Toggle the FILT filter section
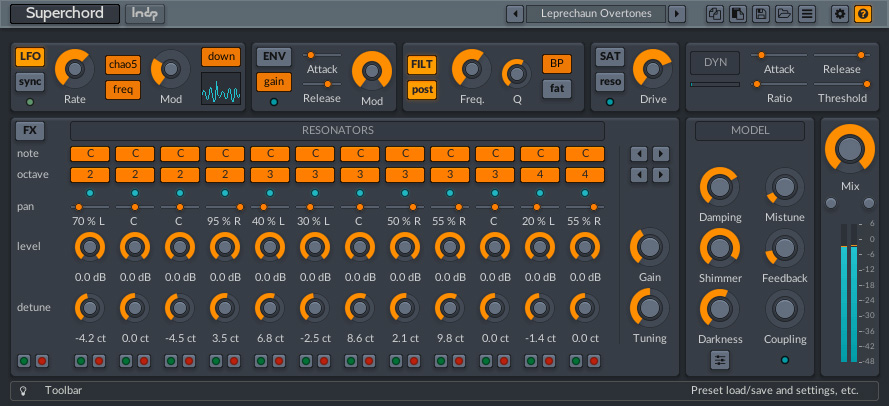The image size is (889, 406). tap(422, 64)
